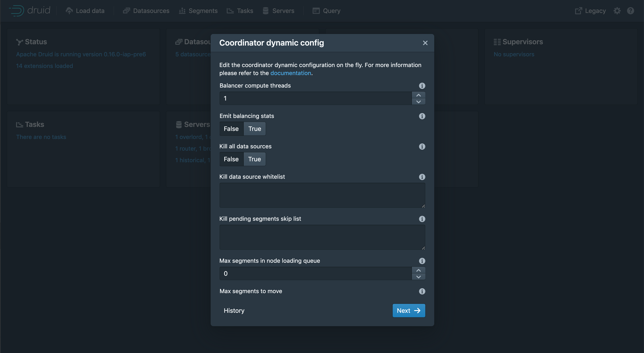Open the Legacy console link
The image size is (644, 353).
click(591, 11)
